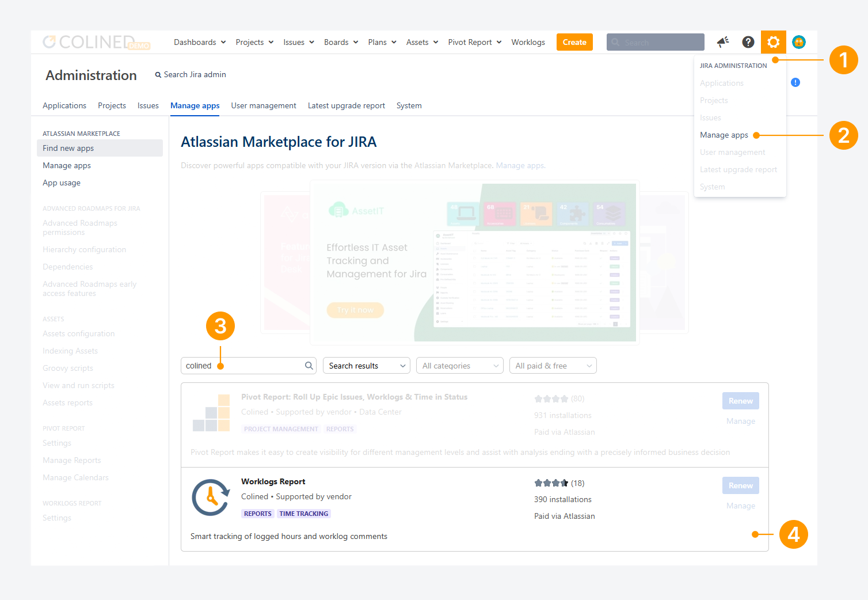Open the settings gear administration menu
Screen dimensions: 868x600
coord(773,42)
